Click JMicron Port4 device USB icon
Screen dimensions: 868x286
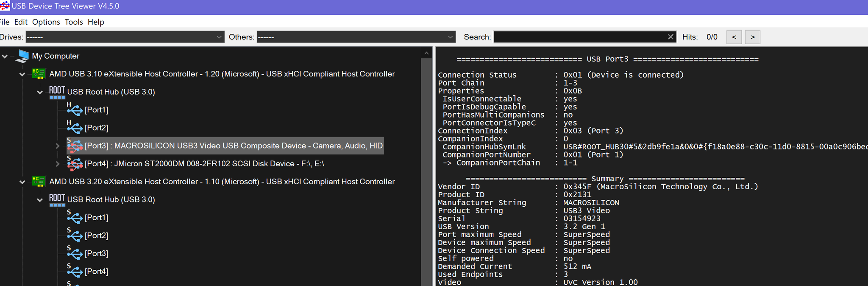[75, 163]
